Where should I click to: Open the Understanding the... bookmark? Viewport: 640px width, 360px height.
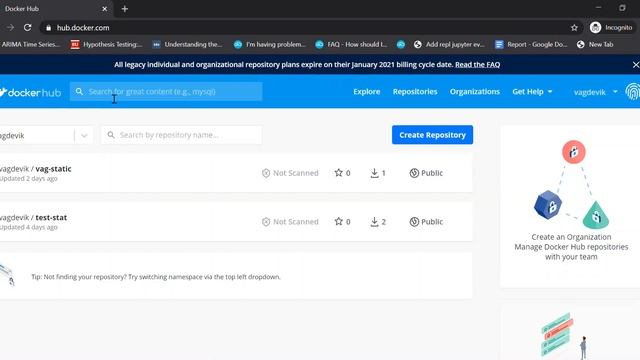[187, 44]
